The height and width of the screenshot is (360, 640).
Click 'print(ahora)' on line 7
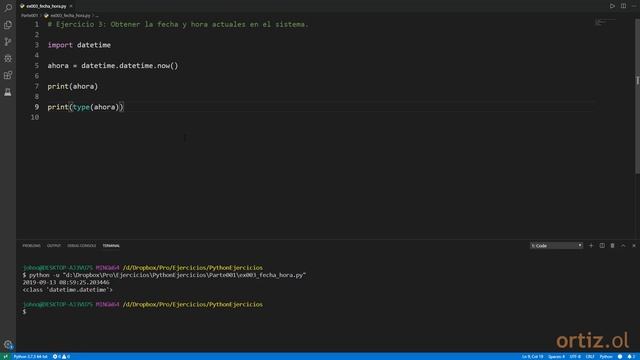tap(73, 87)
